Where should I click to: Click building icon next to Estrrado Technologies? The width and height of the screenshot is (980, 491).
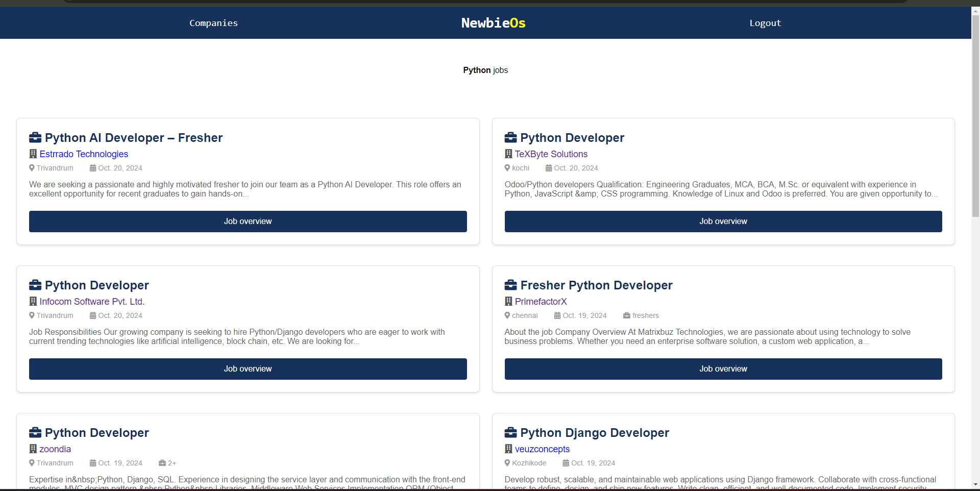33,154
